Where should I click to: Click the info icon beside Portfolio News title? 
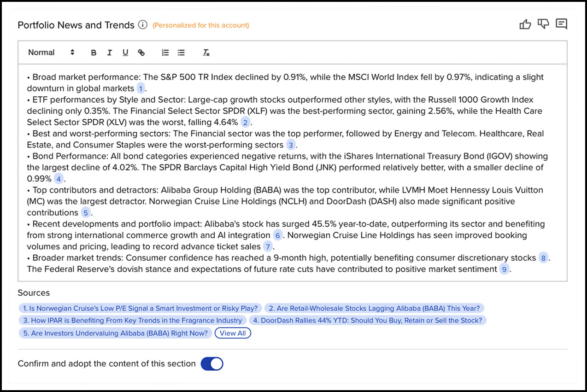pyautogui.click(x=143, y=25)
